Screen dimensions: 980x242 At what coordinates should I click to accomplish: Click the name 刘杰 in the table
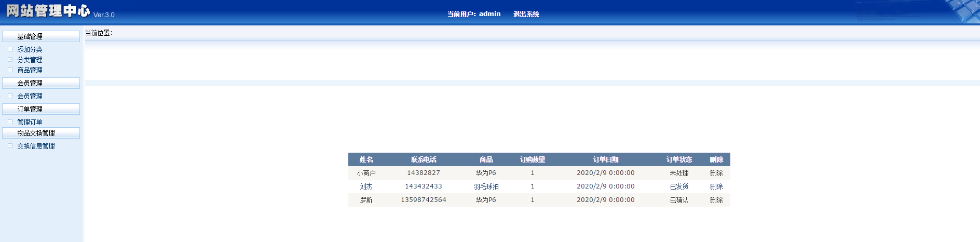(x=366, y=186)
